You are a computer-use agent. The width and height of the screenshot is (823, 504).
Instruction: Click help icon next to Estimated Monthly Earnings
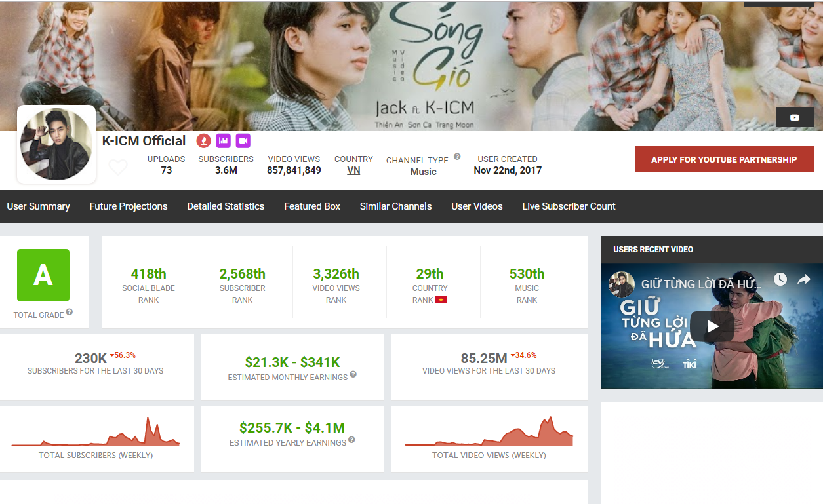click(x=353, y=374)
